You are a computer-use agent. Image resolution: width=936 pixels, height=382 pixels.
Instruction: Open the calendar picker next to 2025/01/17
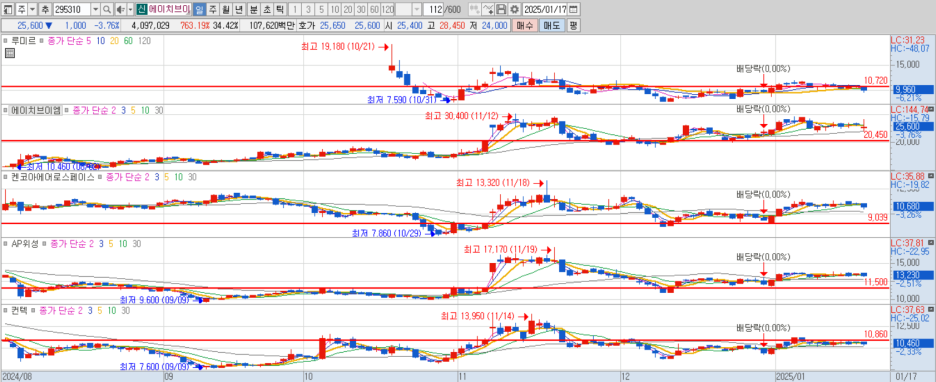point(573,10)
